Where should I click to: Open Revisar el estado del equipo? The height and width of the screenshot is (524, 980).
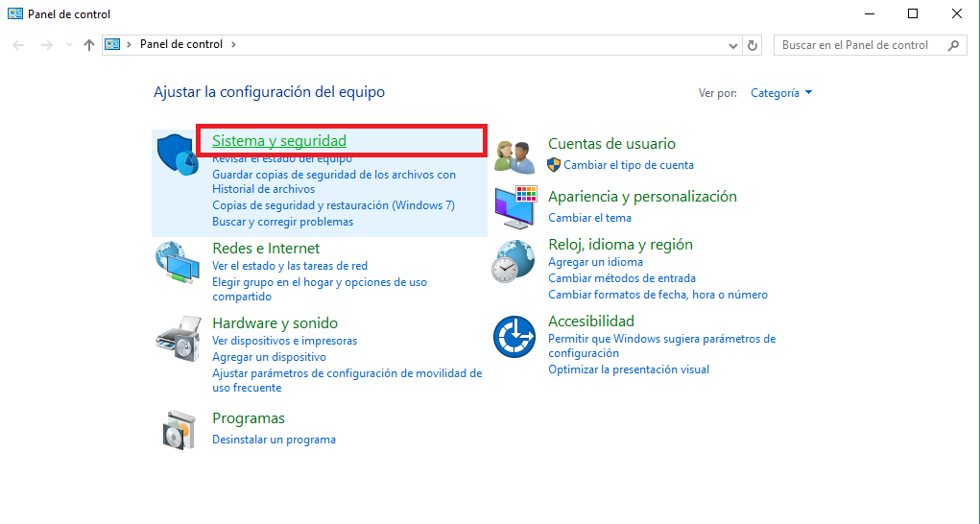282,158
